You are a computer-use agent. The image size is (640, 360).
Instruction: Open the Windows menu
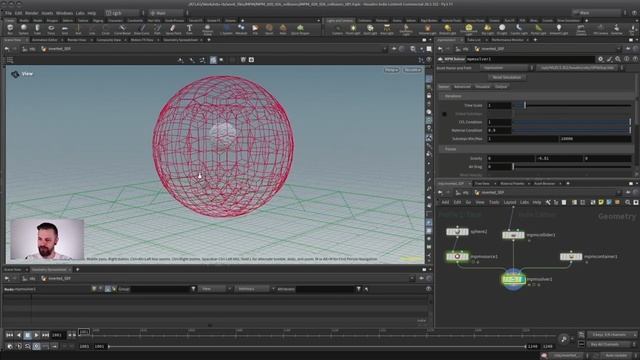pyautogui.click(x=64, y=13)
